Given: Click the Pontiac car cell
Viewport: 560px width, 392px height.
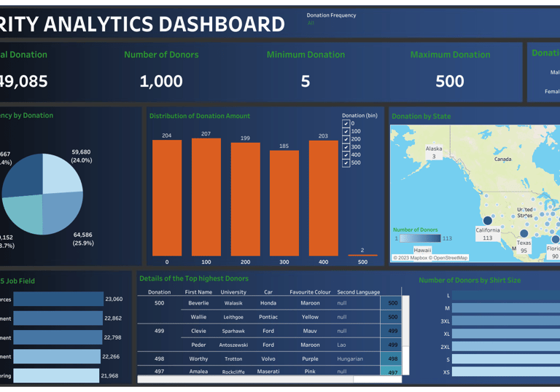Looking at the screenshot, I should [x=268, y=317].
